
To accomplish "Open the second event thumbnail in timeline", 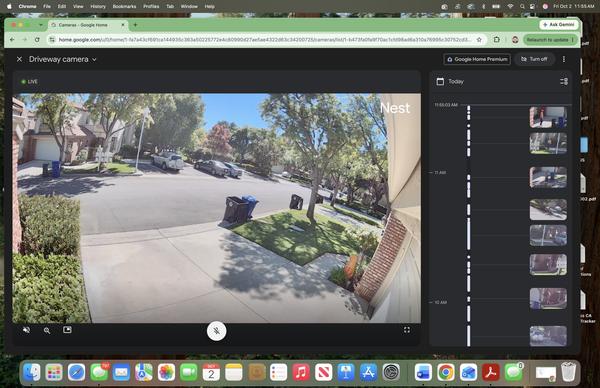I will click(x=548, y=143).
